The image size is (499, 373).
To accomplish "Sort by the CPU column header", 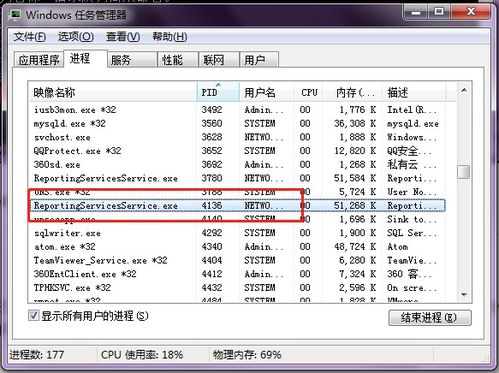I will click(308, 92).
